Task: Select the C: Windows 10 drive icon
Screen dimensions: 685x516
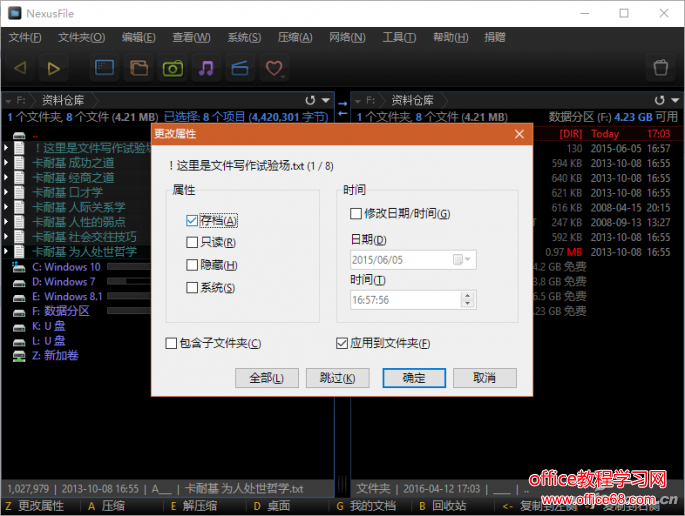Action: pos(19,267)
